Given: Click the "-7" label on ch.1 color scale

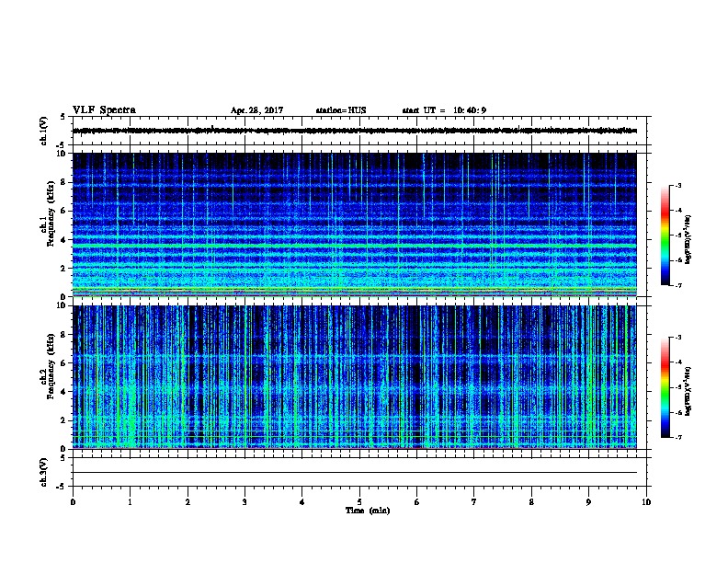Looking at the screenshot, I should [x=677, y=285].
